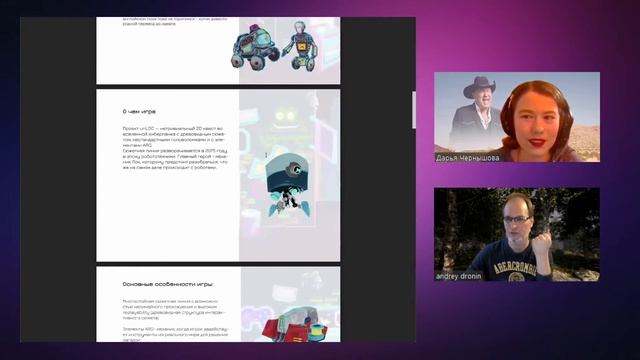Click the 'Основные особенности игры:' heading
Image resolution: width=640 pixels, height=360 pixels.
(x=168, y=284)
